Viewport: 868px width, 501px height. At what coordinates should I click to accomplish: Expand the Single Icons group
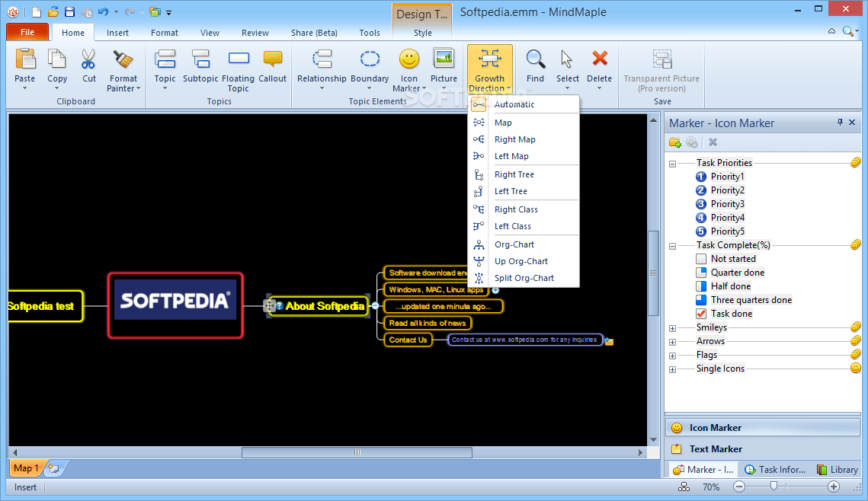(x=673, y=369)
